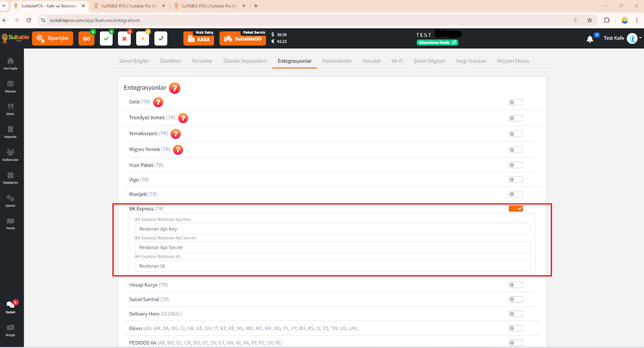Switch to Şirket Bilgileri tab
644x348 pixels.
[x=429, y=61]
